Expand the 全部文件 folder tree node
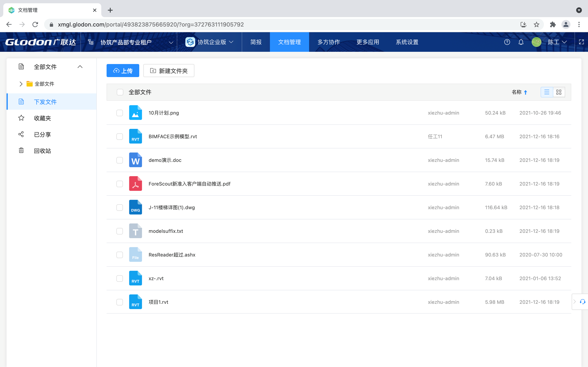Image resolution: width=588 pixels, height=367 pixels. pos(21,84)
